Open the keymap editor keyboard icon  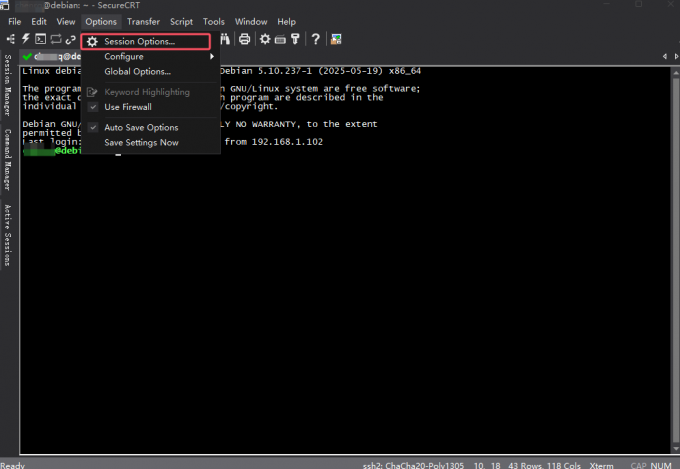point(280,39)
